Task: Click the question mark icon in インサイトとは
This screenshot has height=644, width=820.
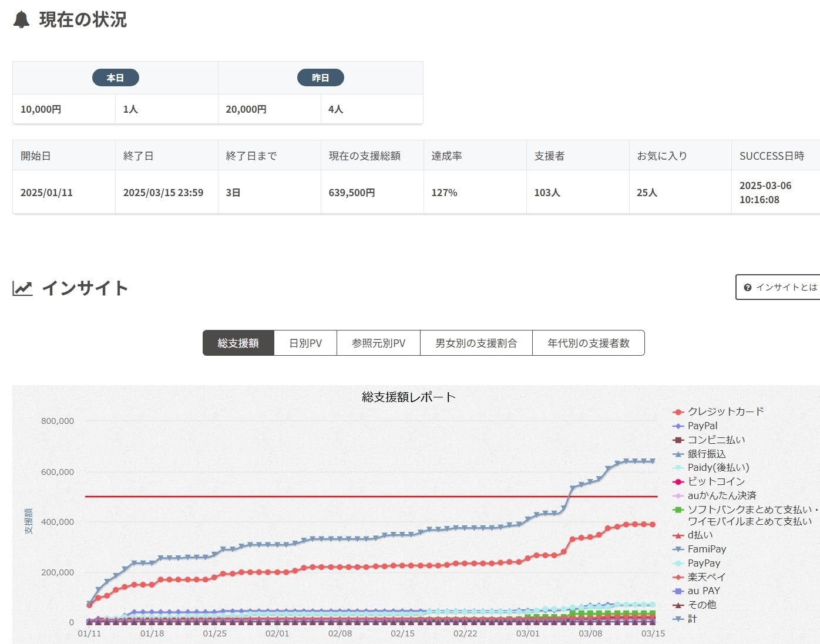Action: 748,288
